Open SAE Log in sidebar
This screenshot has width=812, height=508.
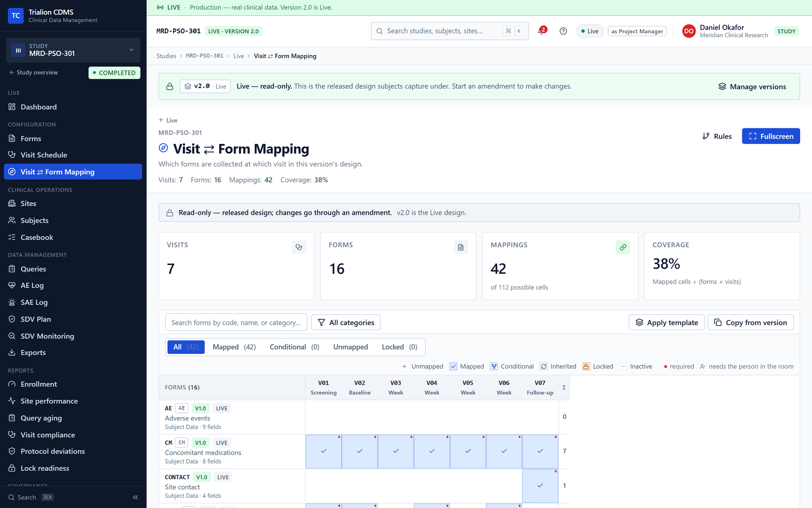pos(73,302)
